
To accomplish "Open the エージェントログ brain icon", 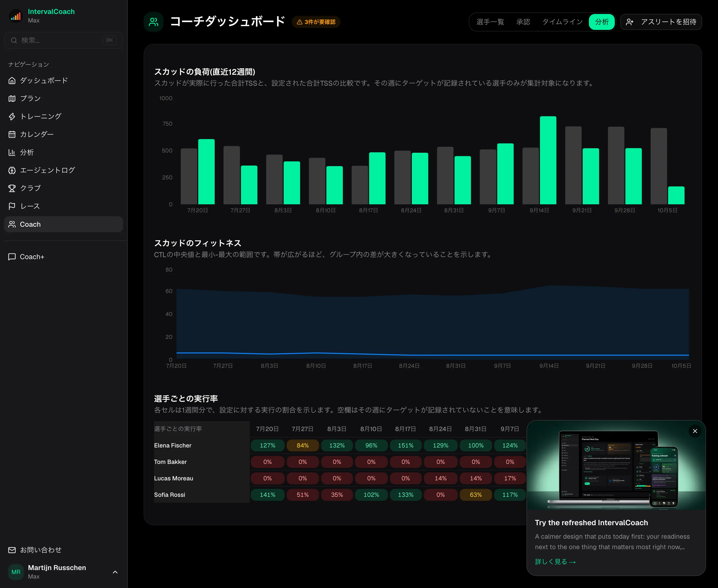I will pyautogui.click(x=12, y=170).
